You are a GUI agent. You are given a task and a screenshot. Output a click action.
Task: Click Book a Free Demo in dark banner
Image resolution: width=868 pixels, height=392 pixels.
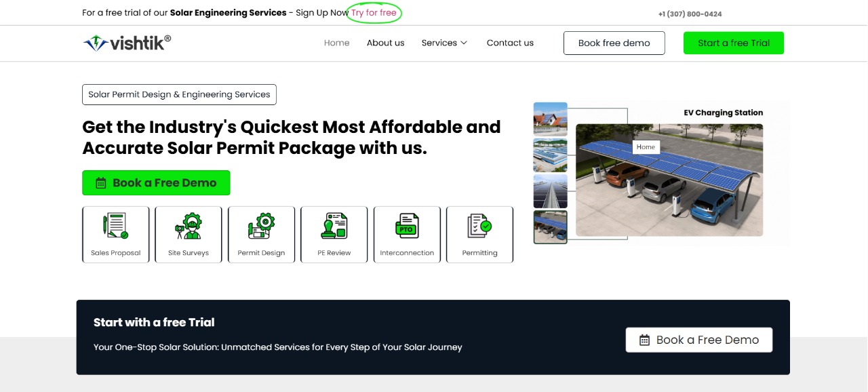pos(699,340)
